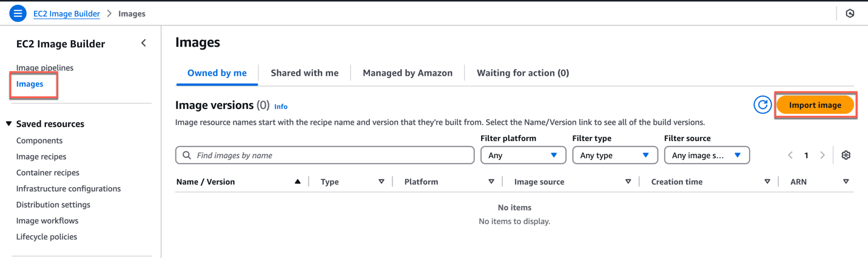Click the hexagon icon in the top-right corner
The height and width of the screenshot is (258, 868).
(x=850, y=13)
